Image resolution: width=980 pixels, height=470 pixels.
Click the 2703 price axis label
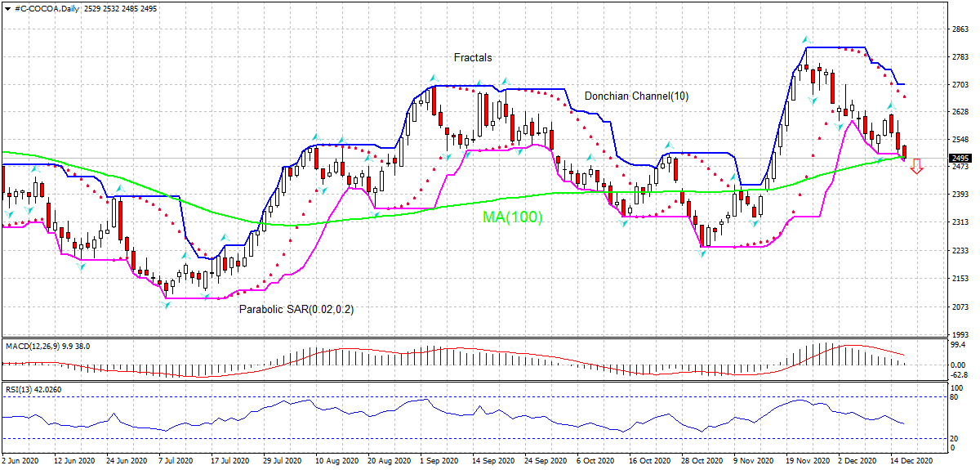point(960,85)
